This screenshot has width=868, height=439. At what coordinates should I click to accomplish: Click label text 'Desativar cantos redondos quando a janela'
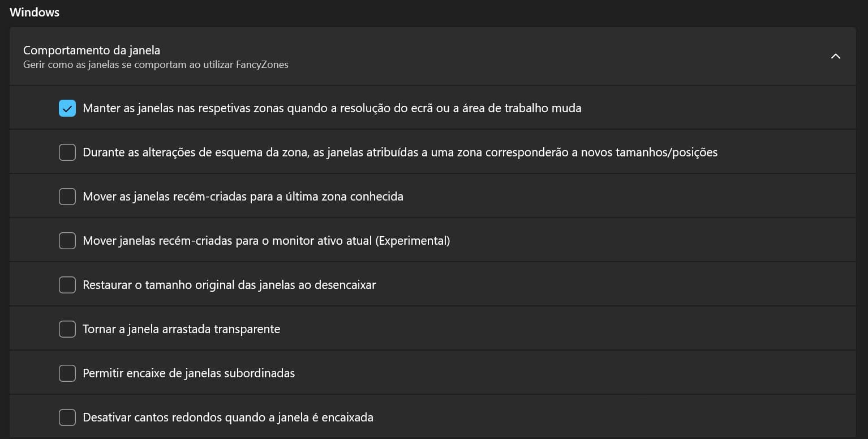click(x=227, y=417)
